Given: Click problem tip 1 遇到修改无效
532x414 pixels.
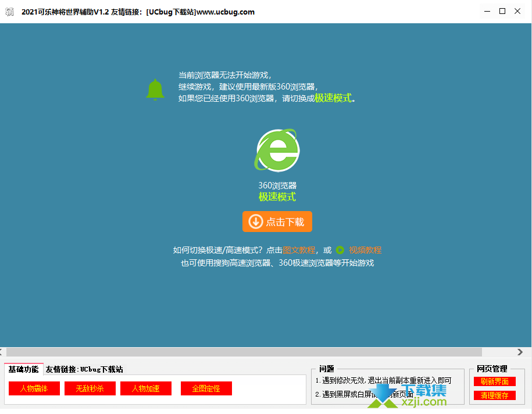Looking at the screenshot, I should click(x=383, y=380).
